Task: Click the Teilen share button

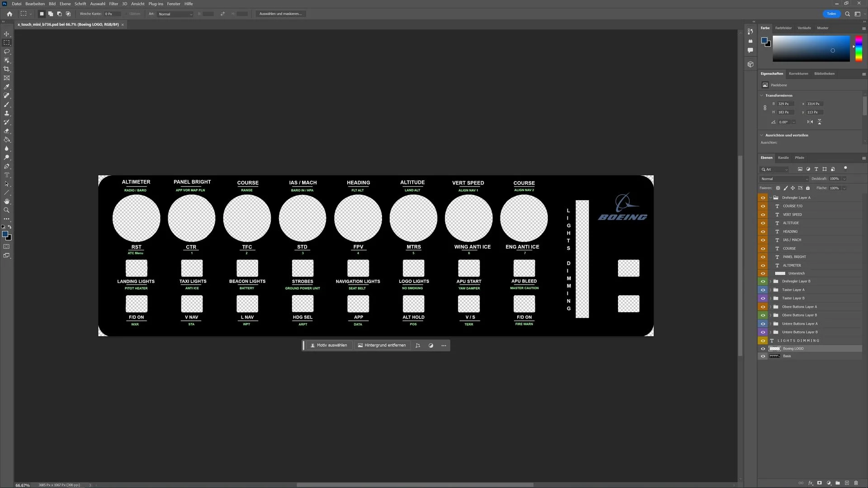Action: 831,14
